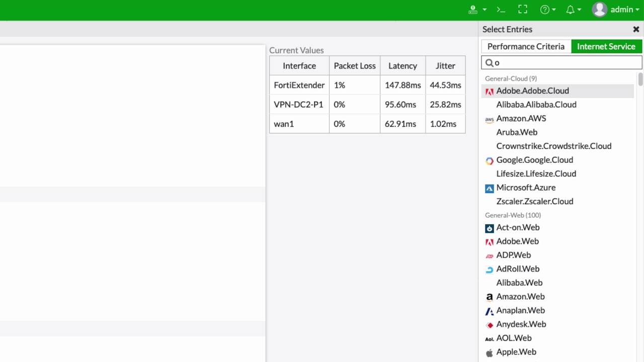Select the Adobe.Adobe.Cloud icon entry
The image size is (644, 362).
coord(489,92)
